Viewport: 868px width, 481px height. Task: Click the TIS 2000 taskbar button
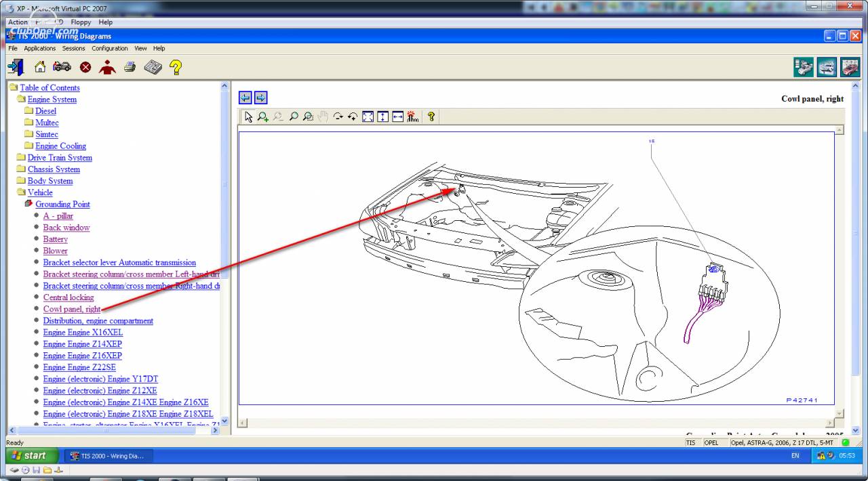(108, 456)
